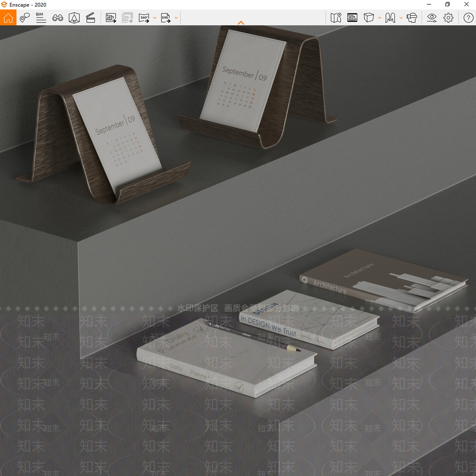Expand the cube view mode dropdown

[380, 18]
